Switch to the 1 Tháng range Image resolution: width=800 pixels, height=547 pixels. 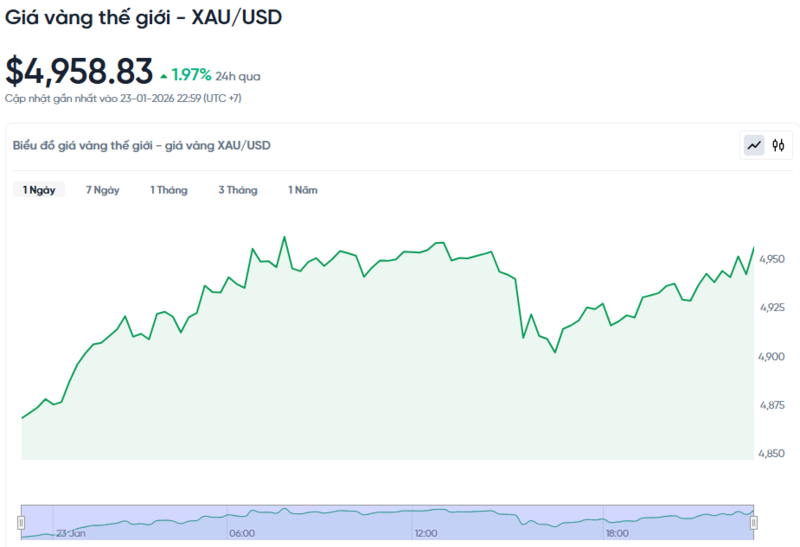coord(168,190)
